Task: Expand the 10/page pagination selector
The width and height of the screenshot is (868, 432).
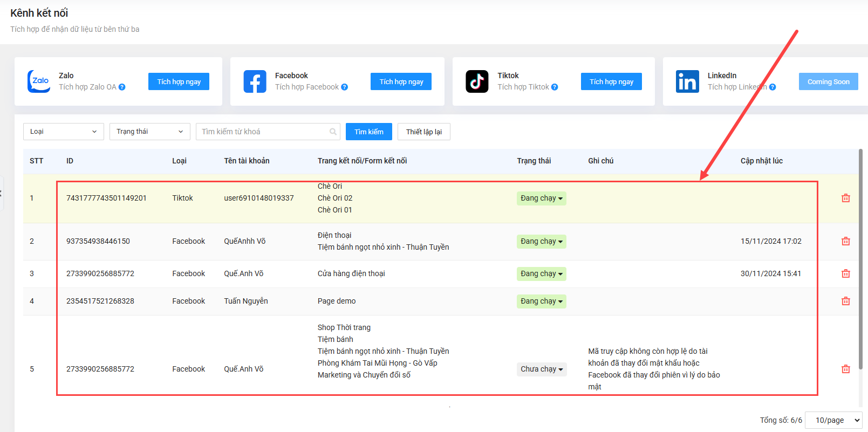Action: 833,420
